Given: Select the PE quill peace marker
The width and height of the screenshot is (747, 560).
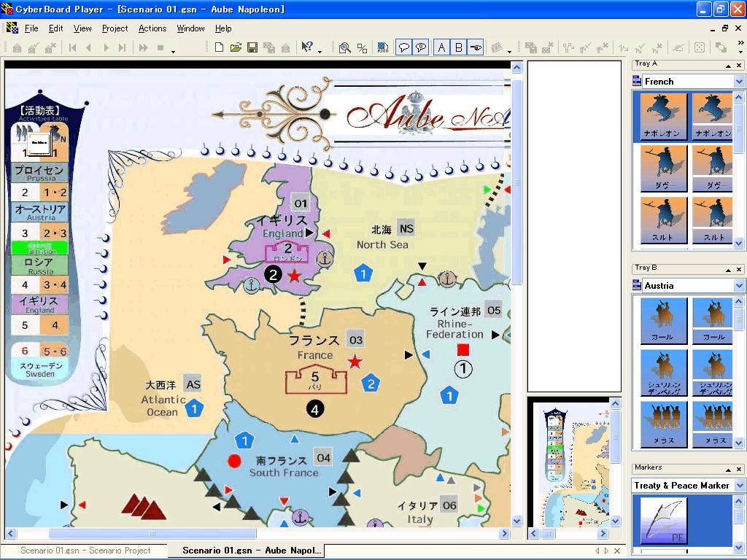Looking at the screenshot, I should click(664, 521).
